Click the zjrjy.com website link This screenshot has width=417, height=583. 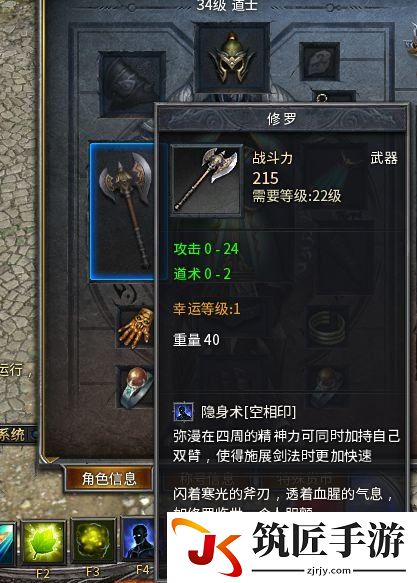click(329, 570)
